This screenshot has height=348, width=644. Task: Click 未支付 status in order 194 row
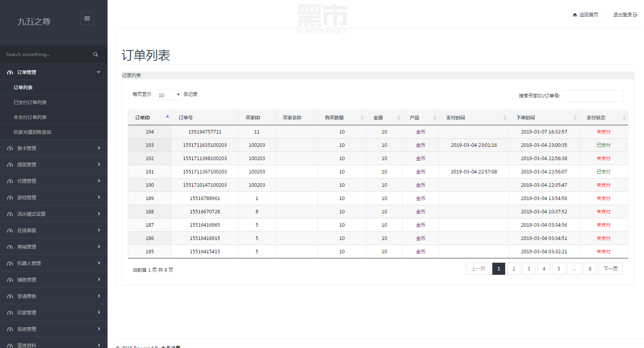pyautogui.click(x=604, y=132)
